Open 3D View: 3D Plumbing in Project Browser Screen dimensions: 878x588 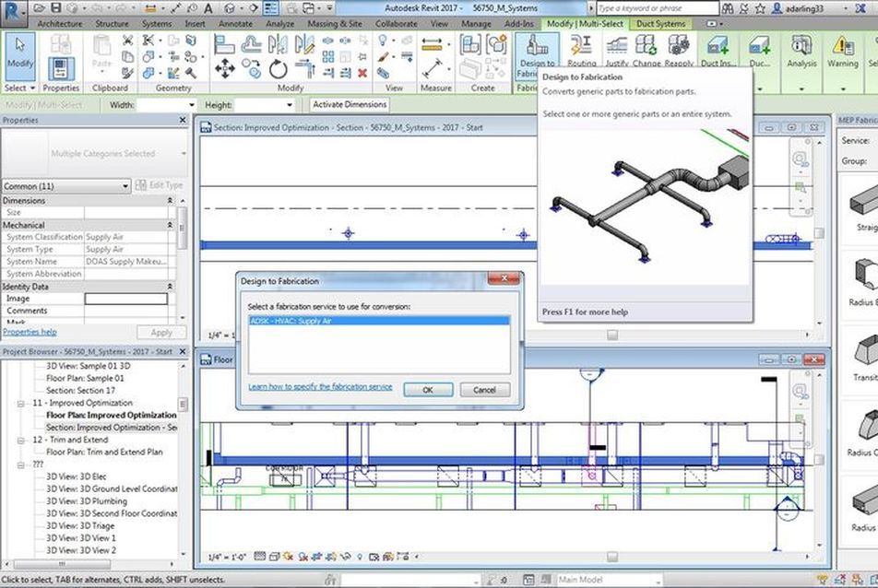click(x=87, y=501)
